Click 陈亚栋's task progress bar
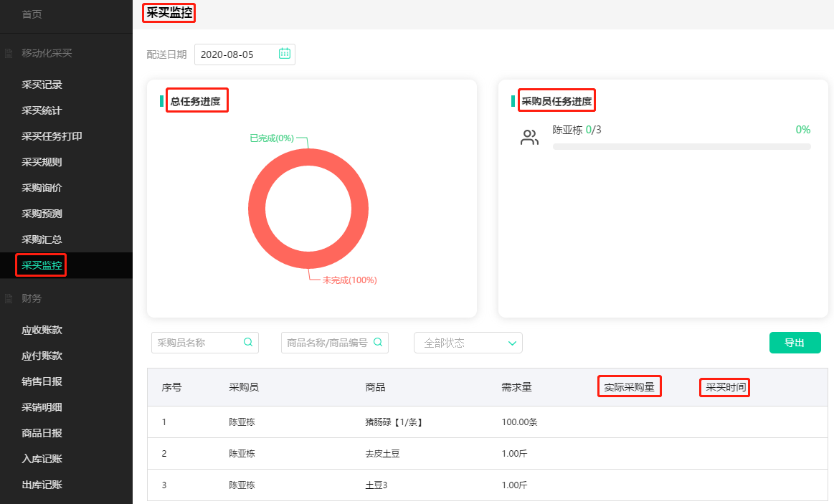The width and height of the screenshot is (834, 504). coord(681,146)
